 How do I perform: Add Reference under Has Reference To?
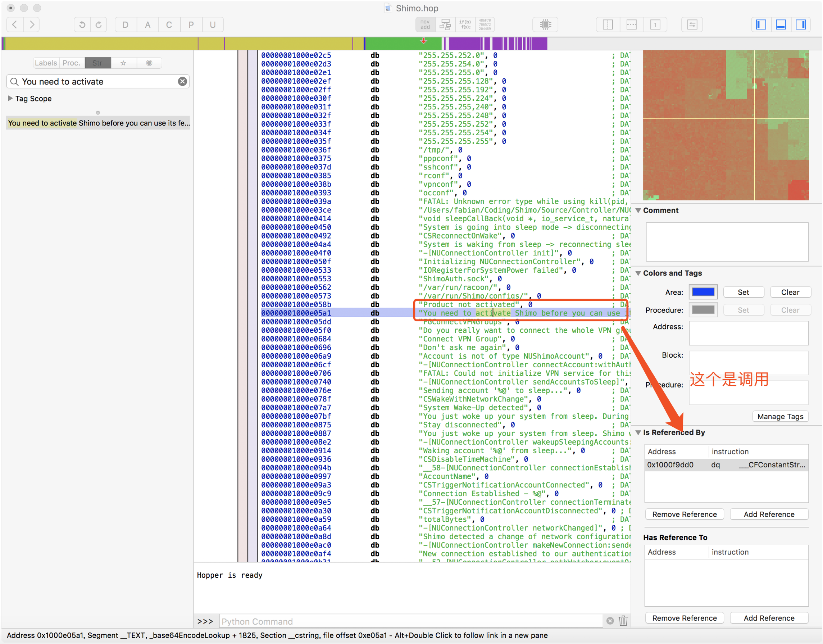click(769, 618)
